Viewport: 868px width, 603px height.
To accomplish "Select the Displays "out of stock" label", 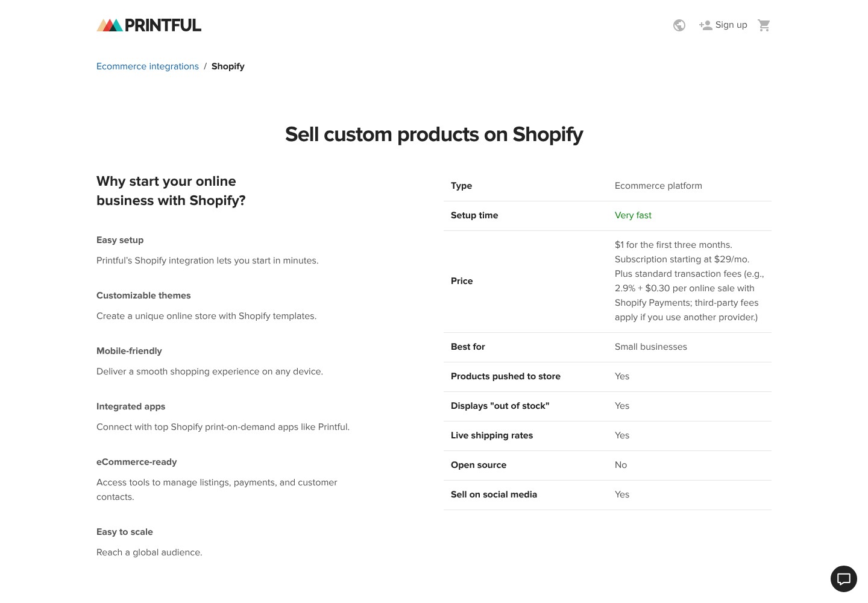I will (500, 406).
